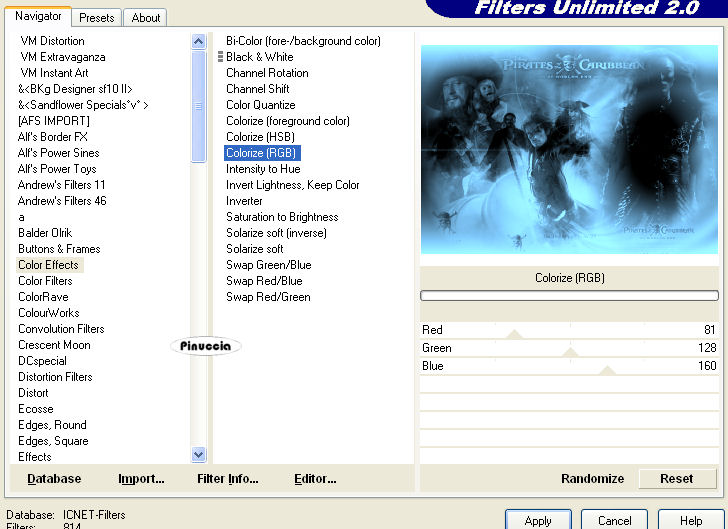Select the ColourWorks category

point(49,313)
